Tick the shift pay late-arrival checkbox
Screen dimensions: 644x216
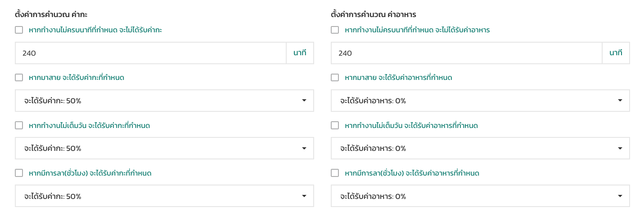pyautogui.click(x=19, y=78)
